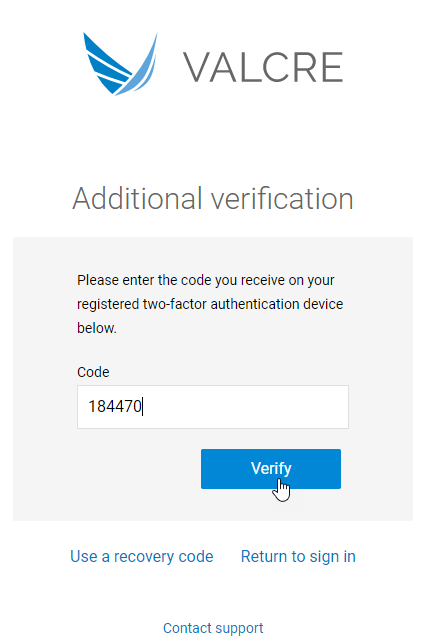429x644 pixels.
Task: Click the Verify button label text
Action: coord(271,469)
